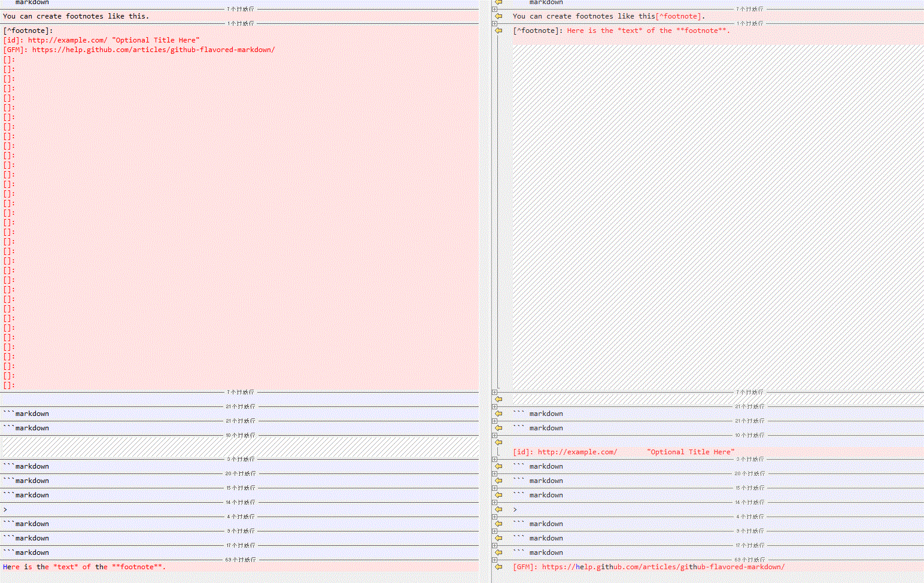Image resolution: width=924 pixels, height=583 pixels.
Task: Copy the ```markdown line below the blockquote leftward
Action: click(499, 524)
